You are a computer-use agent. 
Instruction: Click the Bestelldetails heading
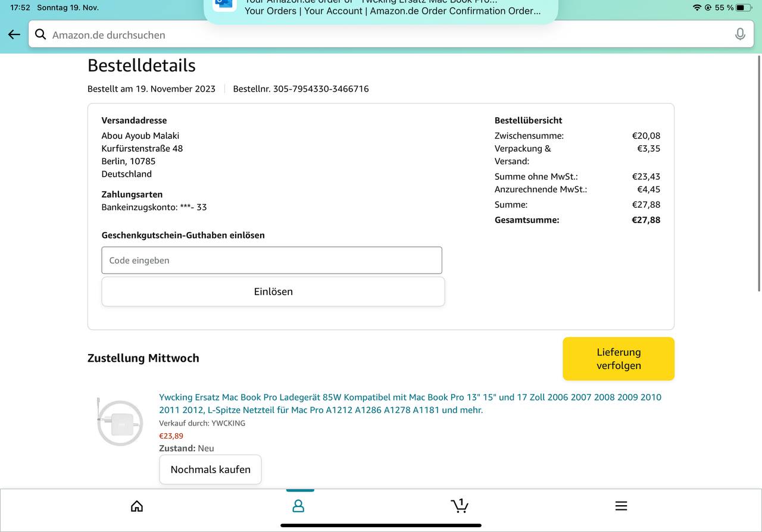(x=142, y=65)
